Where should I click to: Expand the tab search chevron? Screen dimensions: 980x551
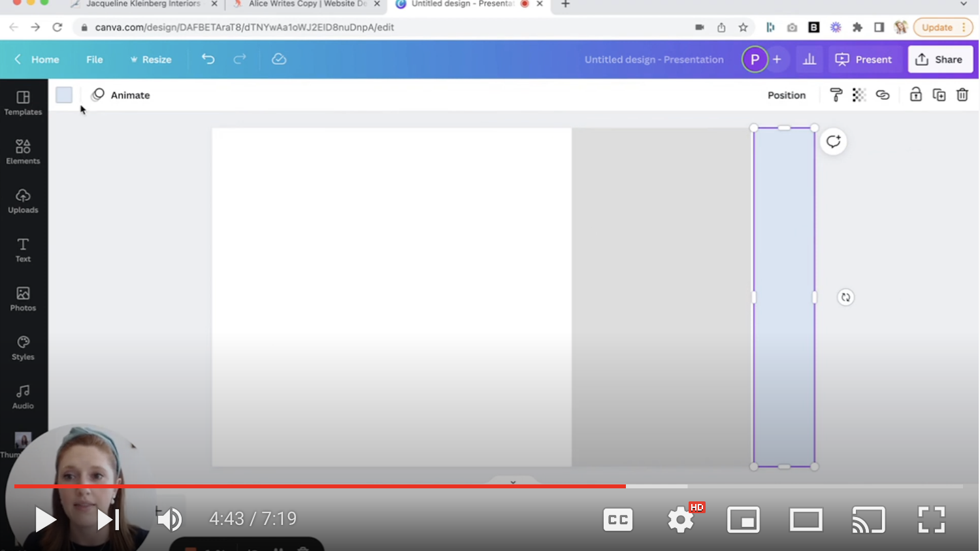pos(964,5)
